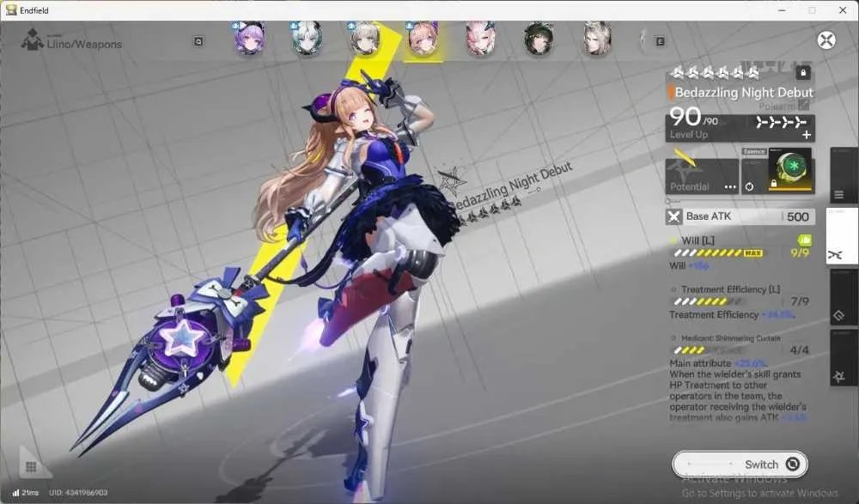Click the essence refresh swap icon
The width and height of the screenshot is (859, 504).
[749, 187]
